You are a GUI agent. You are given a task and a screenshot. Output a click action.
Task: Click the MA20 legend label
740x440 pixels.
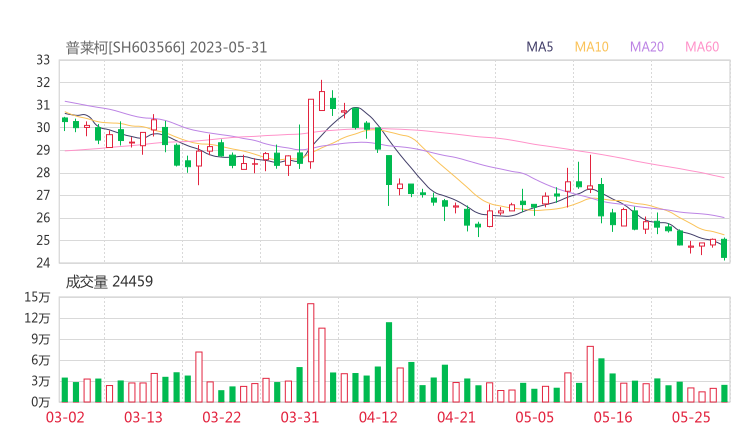coord(647,47)
